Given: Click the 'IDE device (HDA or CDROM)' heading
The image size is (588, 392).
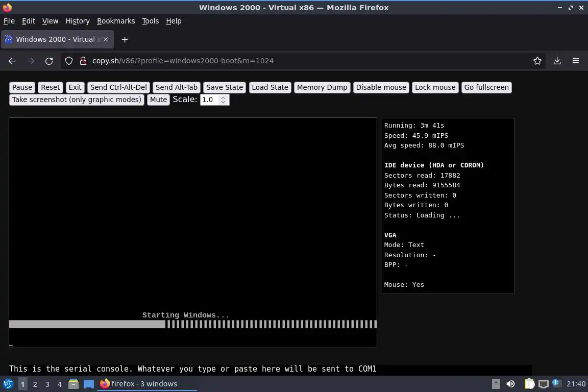Looking at the screenshot, I should [434, 165].
